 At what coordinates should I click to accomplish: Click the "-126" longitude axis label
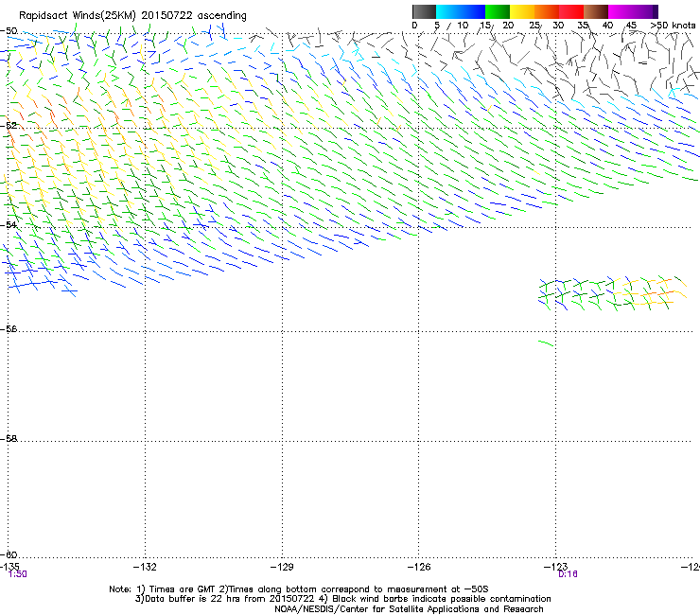pos(419,567)
